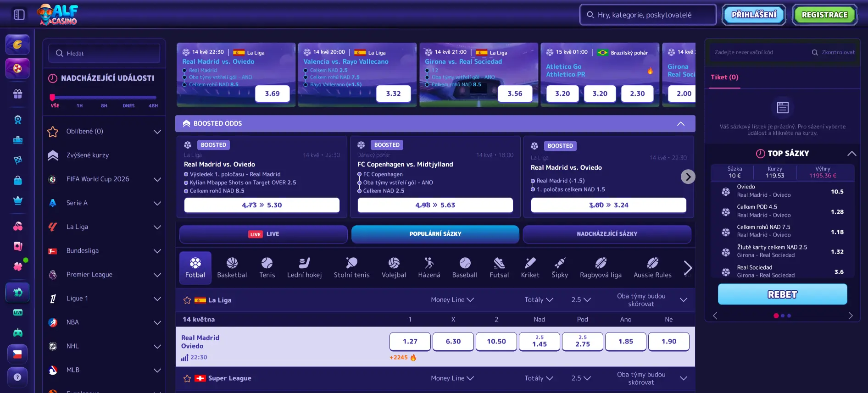This screenshot has width=868, height=393.
Task: Click the Registrace button
Action: click(x=825, y=15)
